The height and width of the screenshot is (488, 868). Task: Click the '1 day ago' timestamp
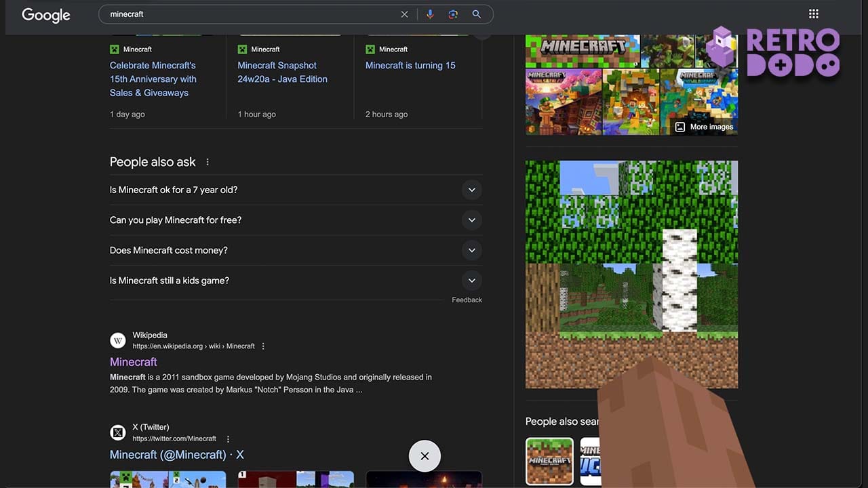click(x=127, y=115)
